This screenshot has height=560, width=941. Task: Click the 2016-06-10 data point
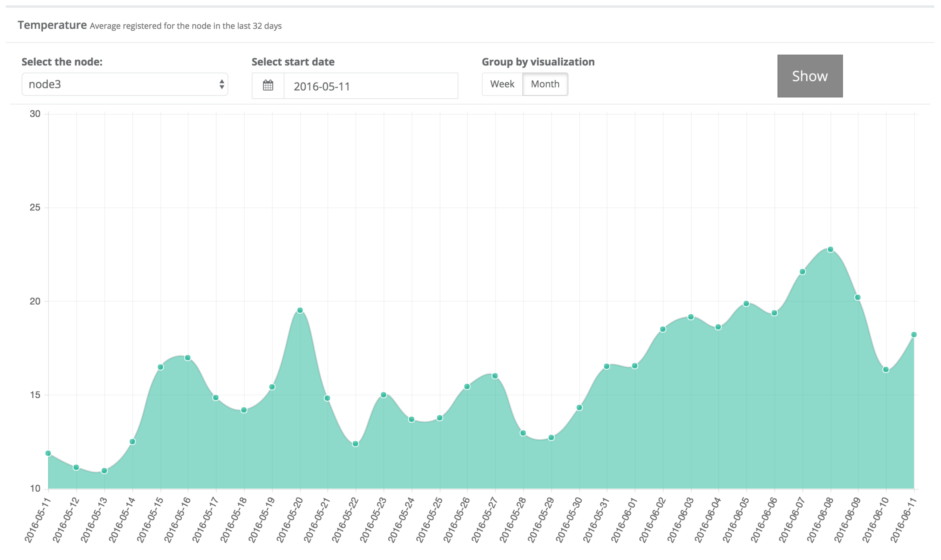tap(886, 370)
